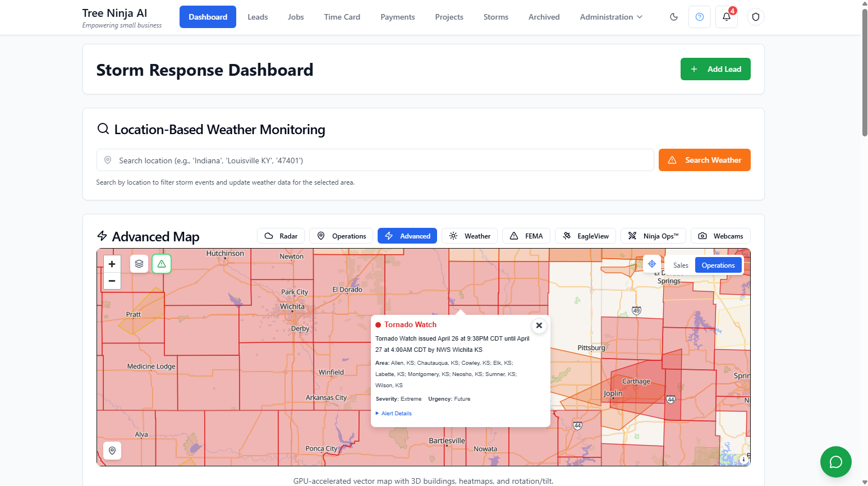Open the green chat bubble widget
Screen dimensions: 868x486
(x=835, y=461)
